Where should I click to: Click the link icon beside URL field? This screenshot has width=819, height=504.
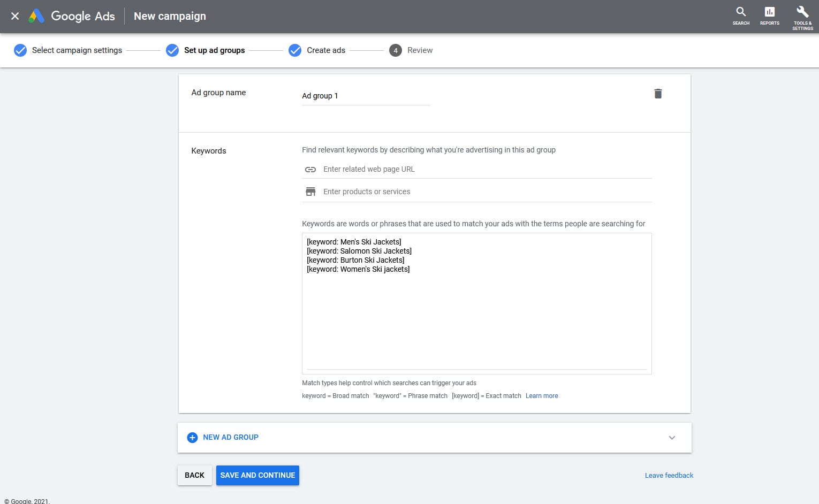310,169
